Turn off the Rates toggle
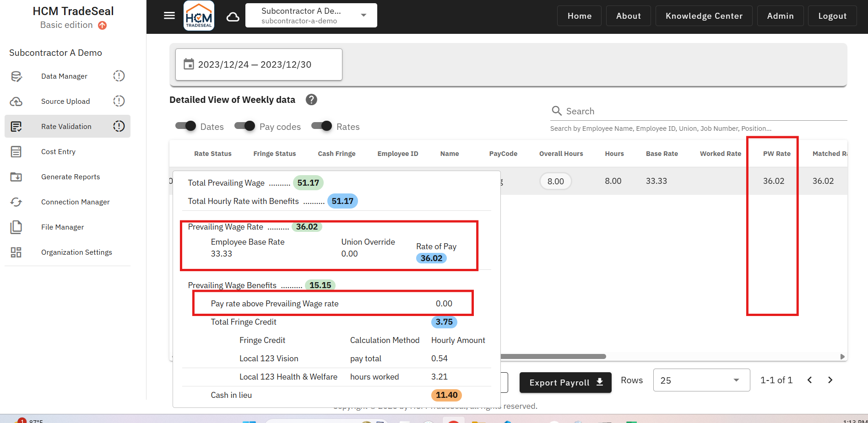868x423 pixels. [322, 126]
